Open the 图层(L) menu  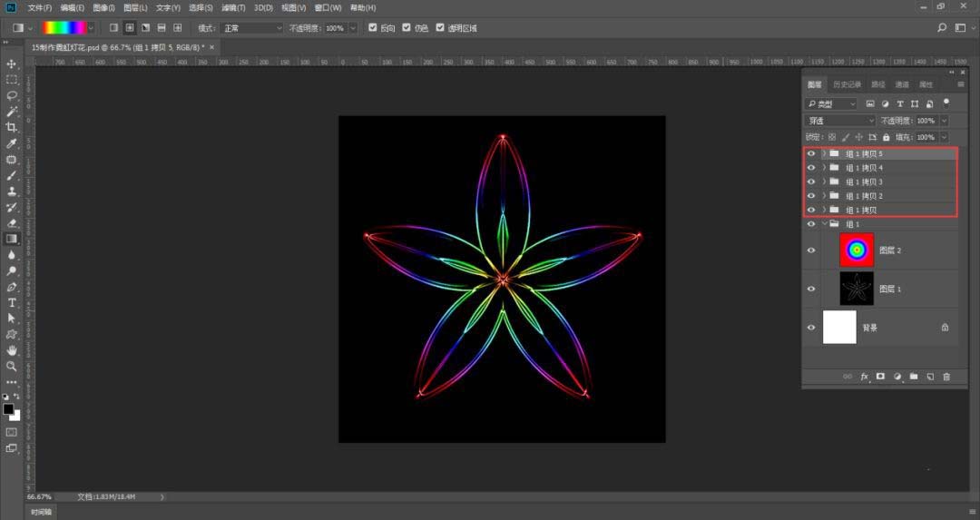[135, 8]
